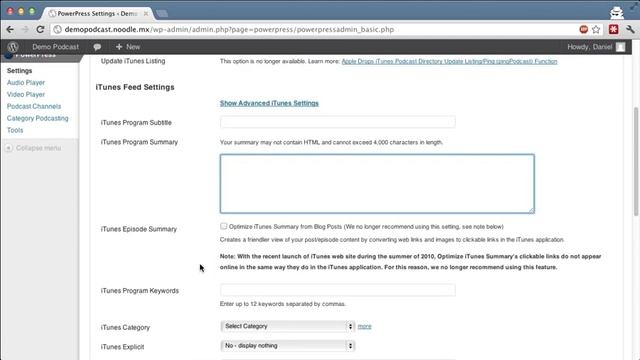Open Podcast Channels in the sidebar

point(34,106)
